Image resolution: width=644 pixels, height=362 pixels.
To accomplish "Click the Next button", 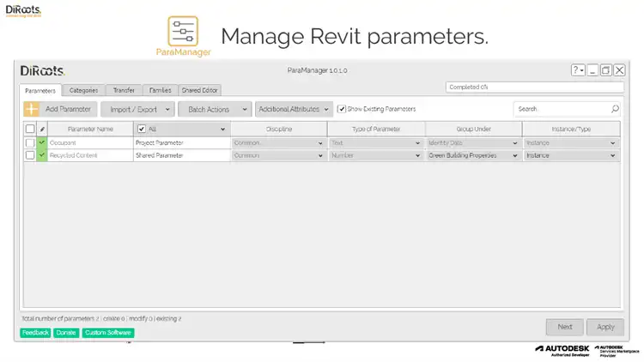I will [565, 327].
